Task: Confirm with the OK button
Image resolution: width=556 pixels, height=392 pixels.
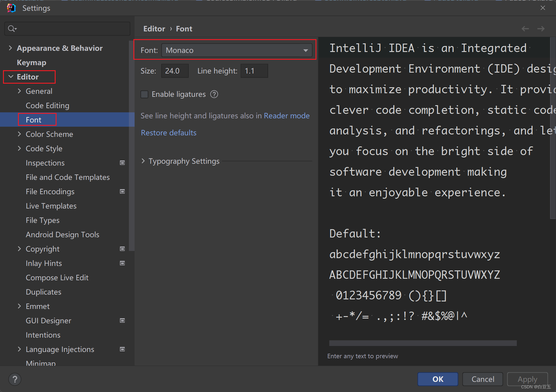Action: click(x=438, y=379)
